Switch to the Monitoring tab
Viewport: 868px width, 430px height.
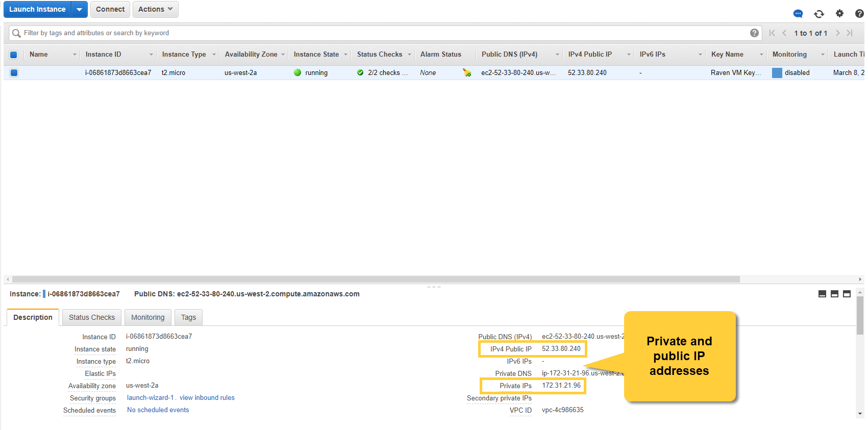click(x=148, y=317)
